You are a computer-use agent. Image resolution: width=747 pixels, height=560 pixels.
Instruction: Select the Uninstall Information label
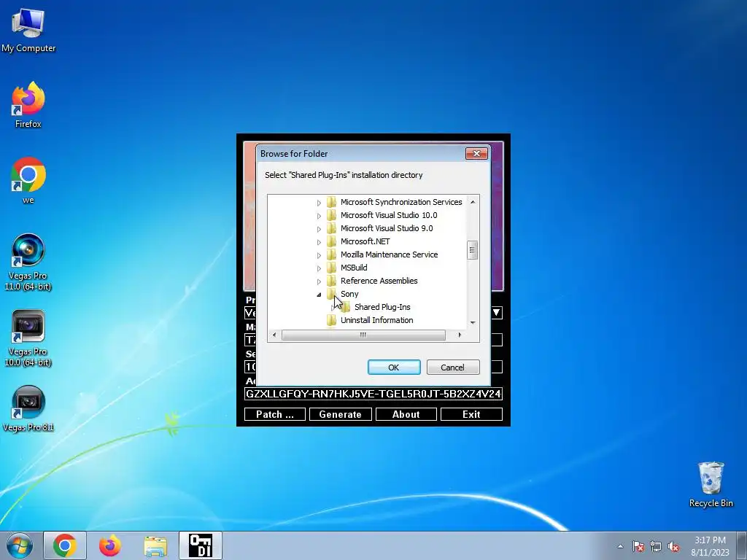377,320
